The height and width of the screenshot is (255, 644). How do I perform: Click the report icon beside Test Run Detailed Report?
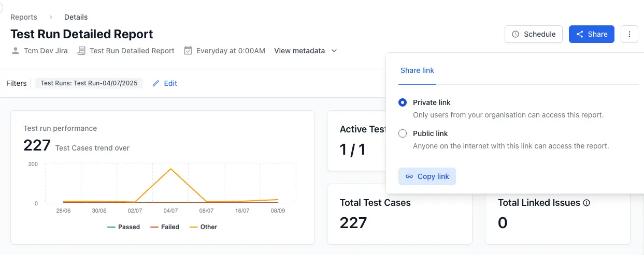coord(81,51)
